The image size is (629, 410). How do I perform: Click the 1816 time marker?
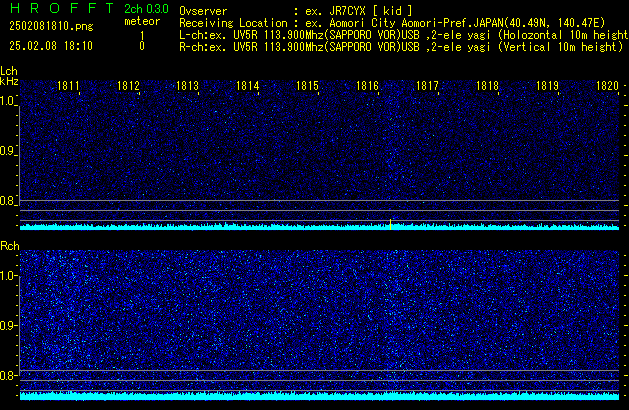pos(367,86)
